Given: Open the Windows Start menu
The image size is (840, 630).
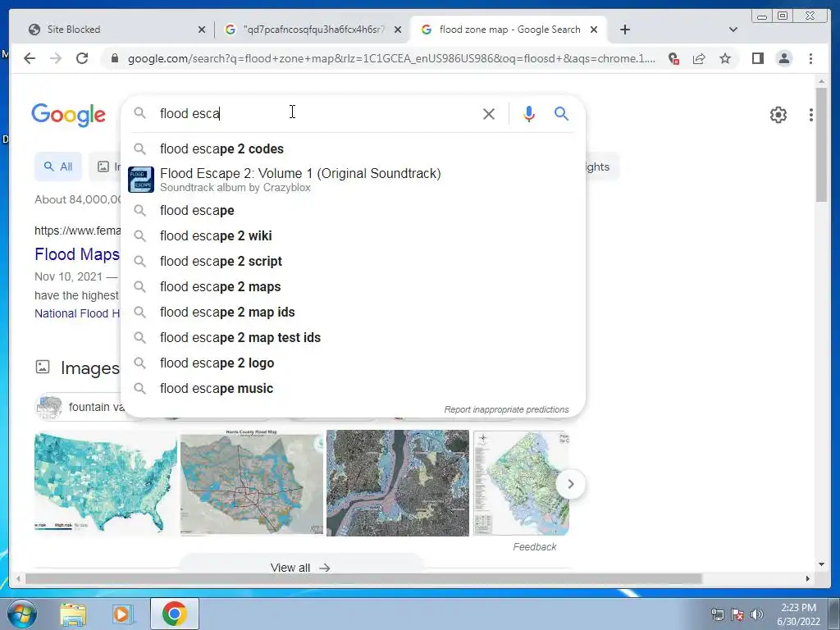Looking at the screenshot, I should 21,614.
